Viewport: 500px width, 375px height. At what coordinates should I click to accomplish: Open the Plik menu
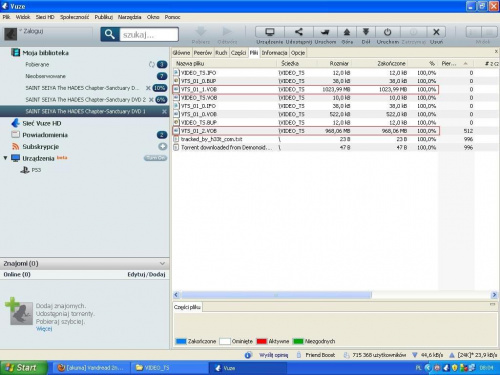click(x=6, y=17)
